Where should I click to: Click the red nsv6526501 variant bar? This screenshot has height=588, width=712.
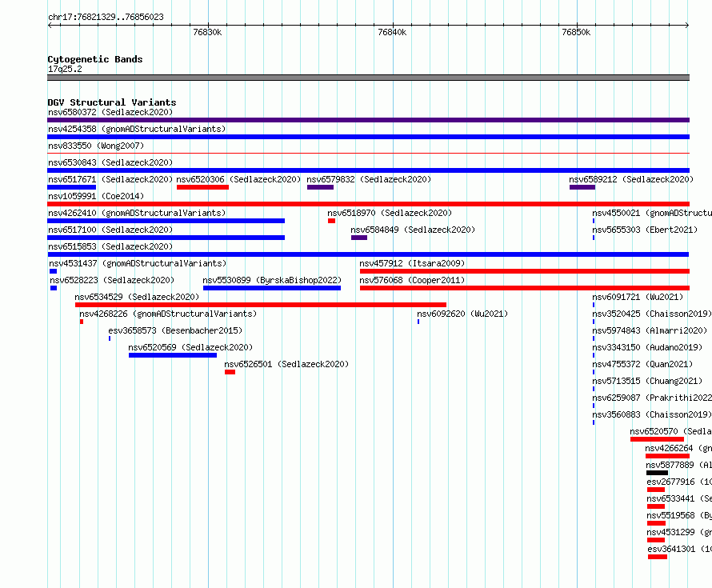(230, 372)
